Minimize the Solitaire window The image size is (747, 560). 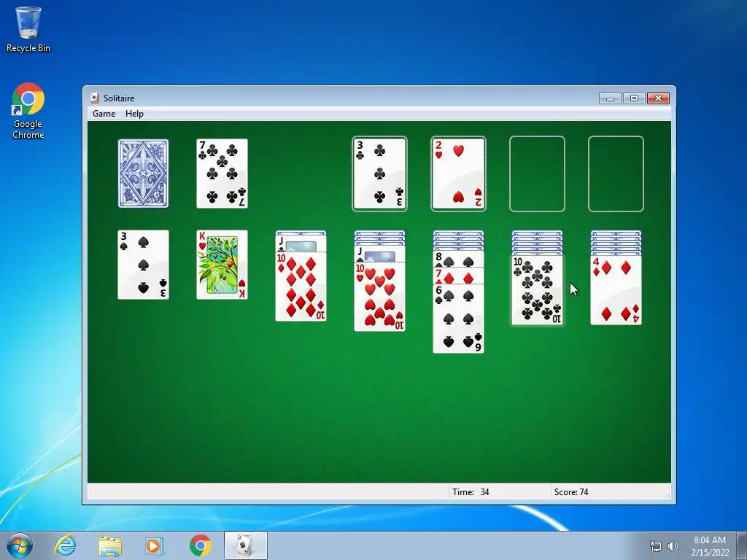[x=611, y=98]
